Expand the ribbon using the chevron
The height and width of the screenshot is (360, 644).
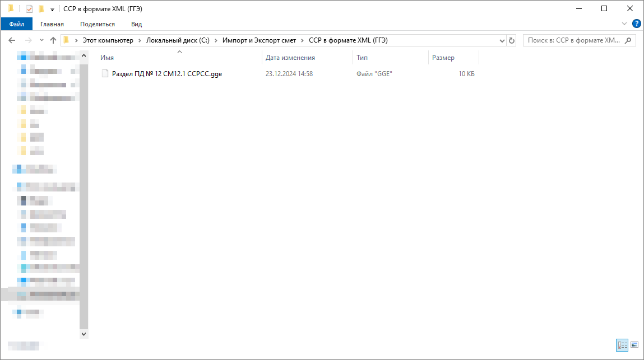coord(625,24)
